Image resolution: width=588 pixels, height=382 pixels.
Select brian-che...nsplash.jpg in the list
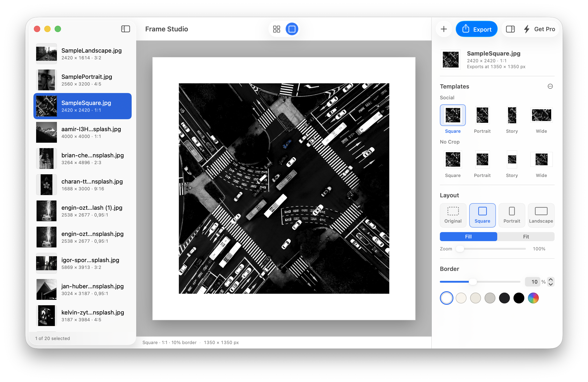(x=82, y=158)
